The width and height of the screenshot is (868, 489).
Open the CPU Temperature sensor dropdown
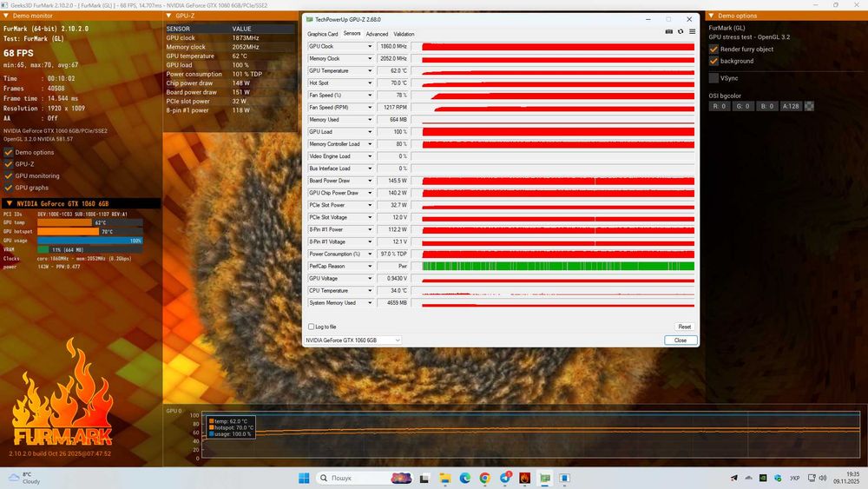coord(370,291)
